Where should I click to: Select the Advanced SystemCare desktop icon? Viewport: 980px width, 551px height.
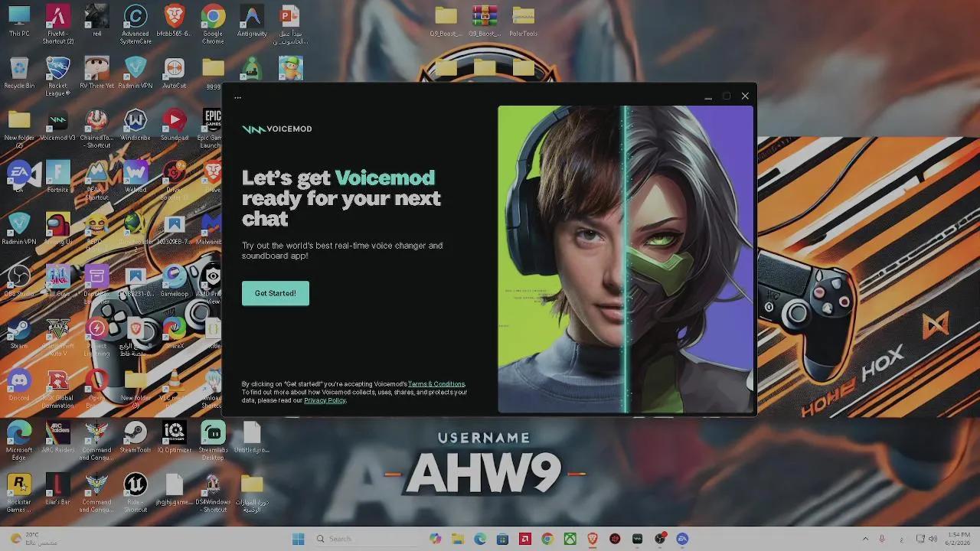tap(136, 24)
